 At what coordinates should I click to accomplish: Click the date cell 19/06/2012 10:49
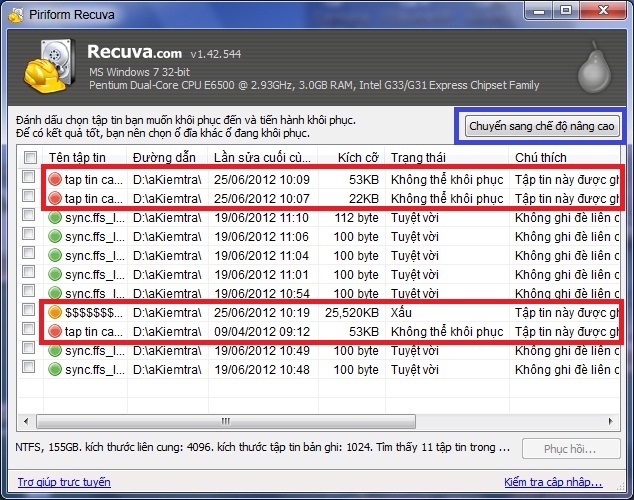pyautogui.click(x=262, y=350)
